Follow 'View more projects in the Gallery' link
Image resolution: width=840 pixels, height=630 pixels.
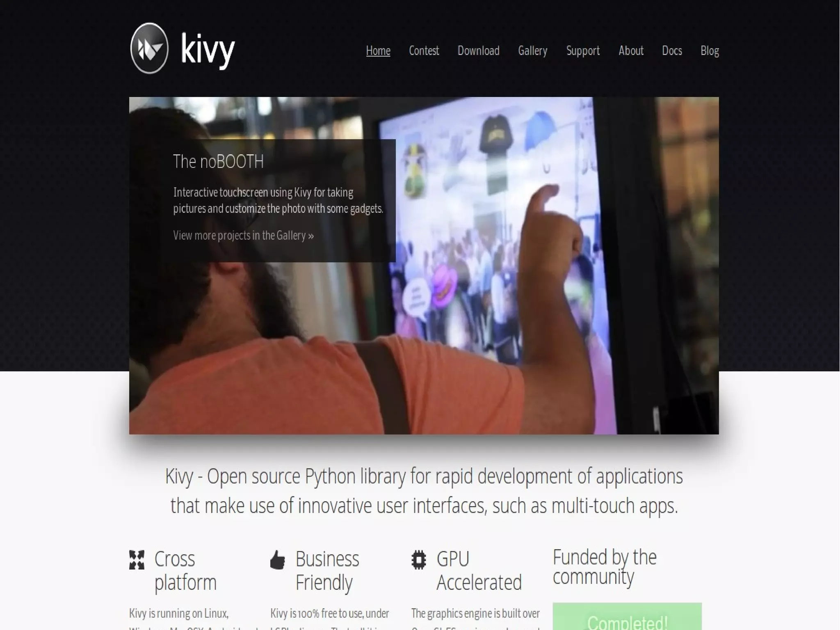click(x=244, y=235)
